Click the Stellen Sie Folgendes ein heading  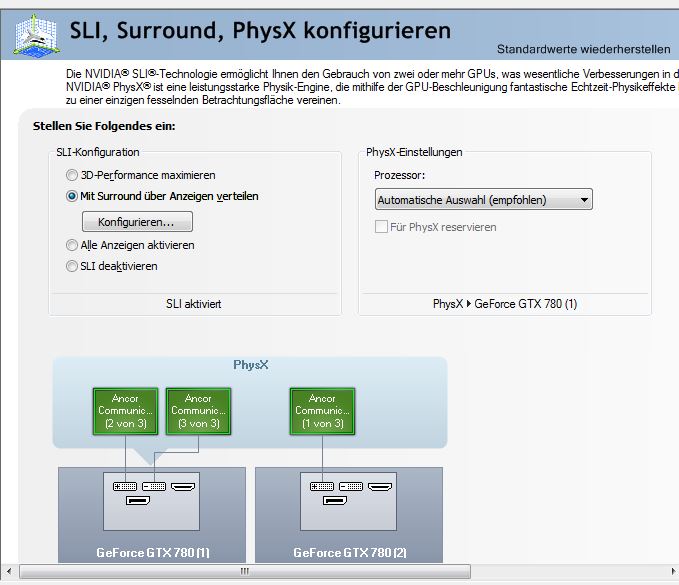pos(104,126)
